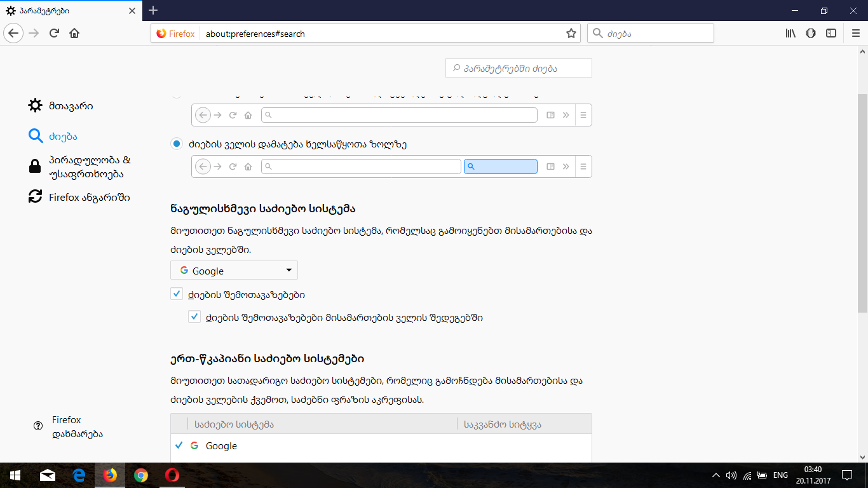Screen dimensions: 868x488
Task: Select radio 'ძიების ველის დამატება ხელსაწყოთა ზოლზე'
Action: 177,144
